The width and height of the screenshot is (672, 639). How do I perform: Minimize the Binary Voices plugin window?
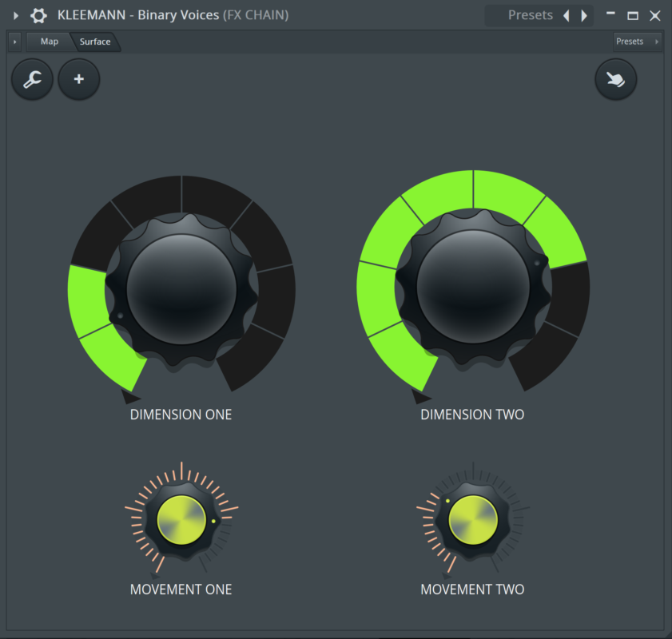click(611, 15)
